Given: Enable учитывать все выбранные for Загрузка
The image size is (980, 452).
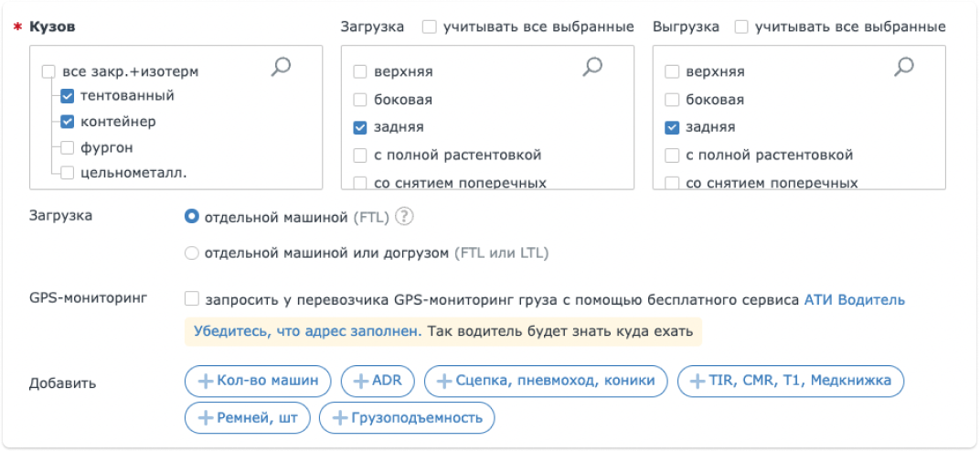Looking at the screenshot, I should click(x=429, y=27).
